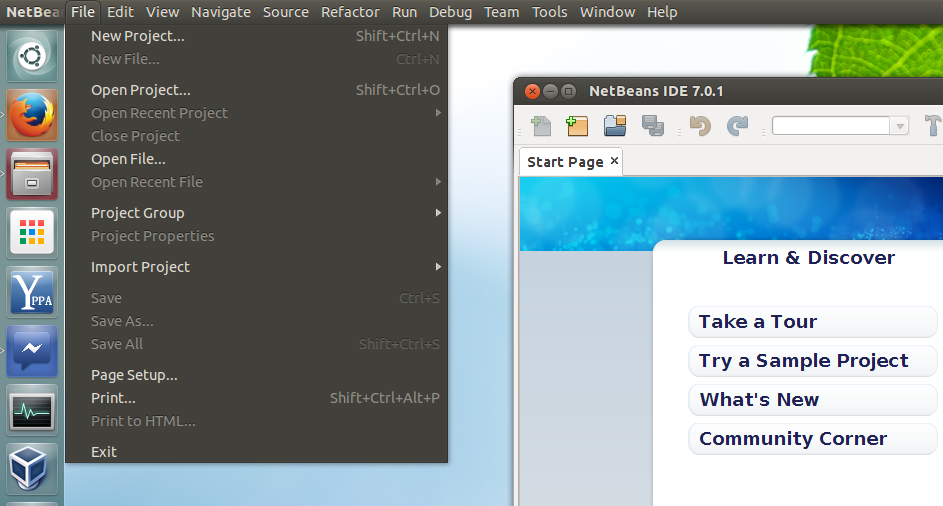Open the What's New link
This screenshot has height=506, width=943.
click(812, 400)
